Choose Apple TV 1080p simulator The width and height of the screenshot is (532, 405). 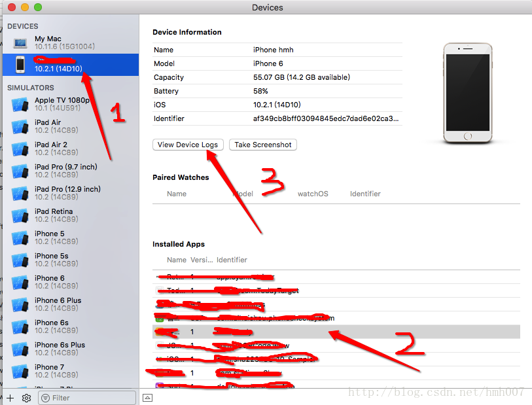click(71, 104)
